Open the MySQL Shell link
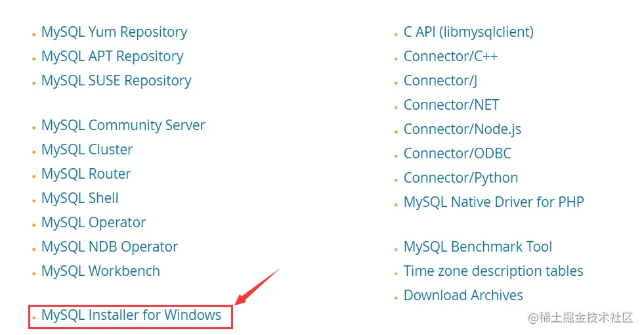644x335 pixels. pos(79,198)
